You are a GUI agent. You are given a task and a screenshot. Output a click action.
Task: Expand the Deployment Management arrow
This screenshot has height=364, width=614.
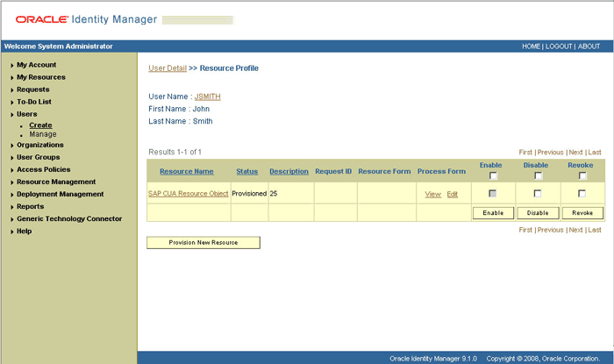click(12, 195)
